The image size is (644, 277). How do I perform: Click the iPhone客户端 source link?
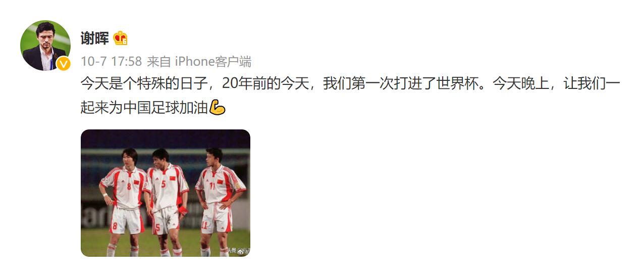(213, 62)
